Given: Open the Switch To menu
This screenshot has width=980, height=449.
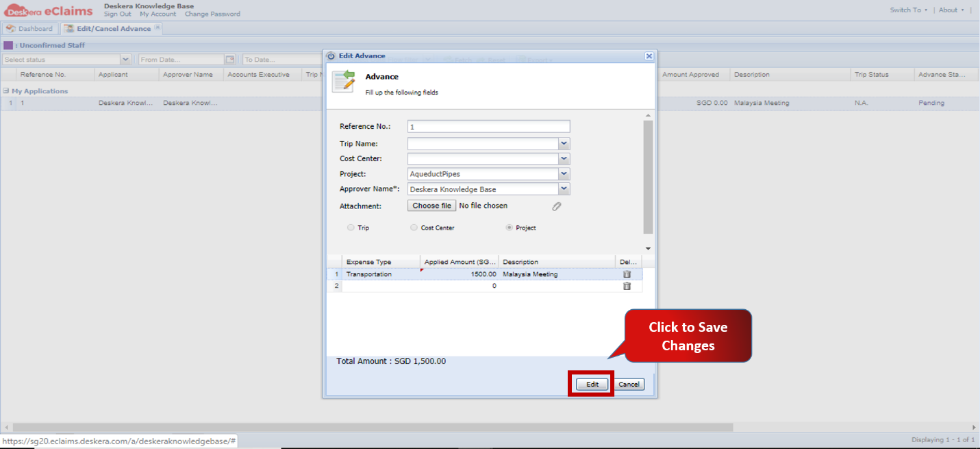Looking at the screenshot, I should click(909, 10).
